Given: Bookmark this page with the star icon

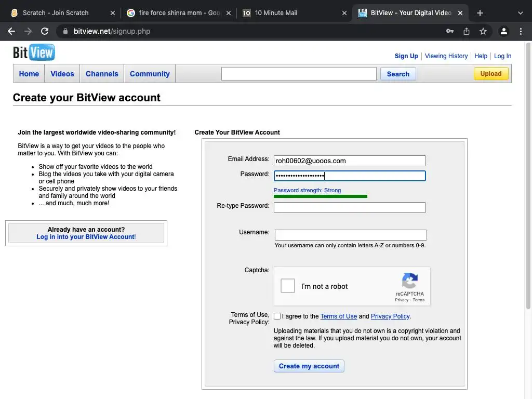Looking at the screenshot, I should click(483, 31).
